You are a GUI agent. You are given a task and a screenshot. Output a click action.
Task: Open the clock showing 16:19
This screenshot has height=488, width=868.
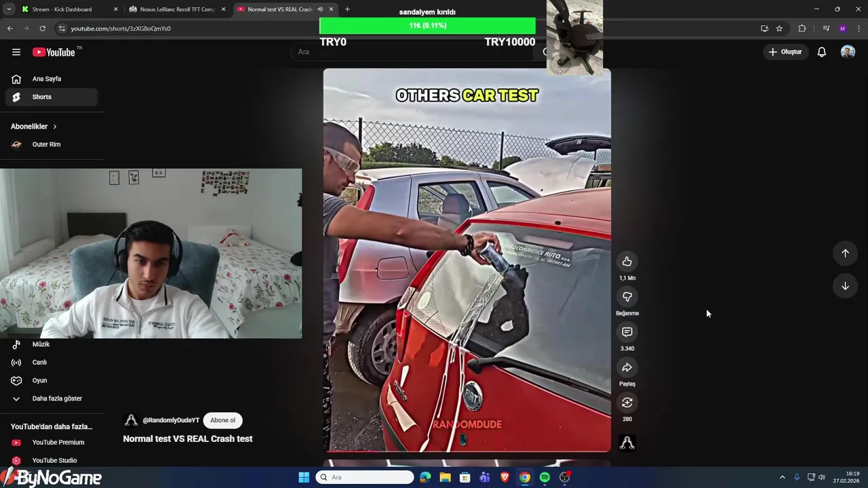tap(846, 477)
